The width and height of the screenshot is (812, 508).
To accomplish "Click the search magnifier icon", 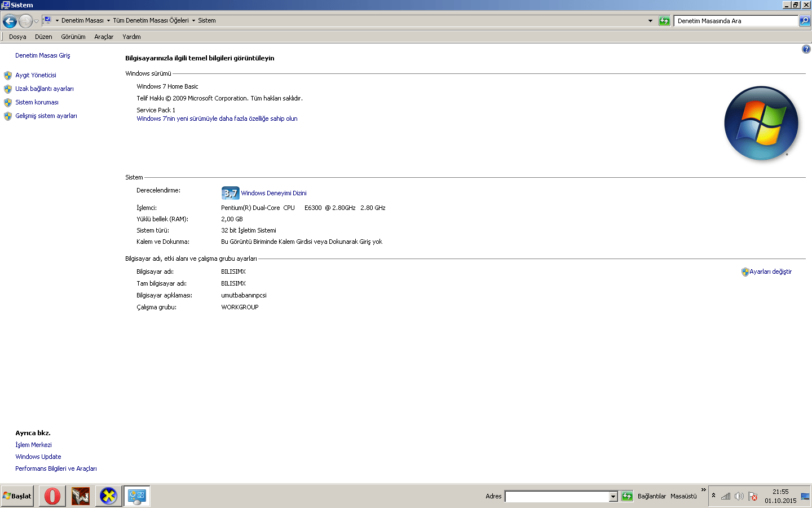I will (805, 21).
